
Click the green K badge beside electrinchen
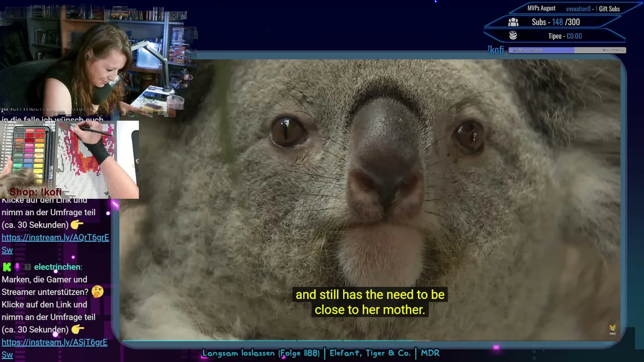pyautogui.click(x=7, y=267)
